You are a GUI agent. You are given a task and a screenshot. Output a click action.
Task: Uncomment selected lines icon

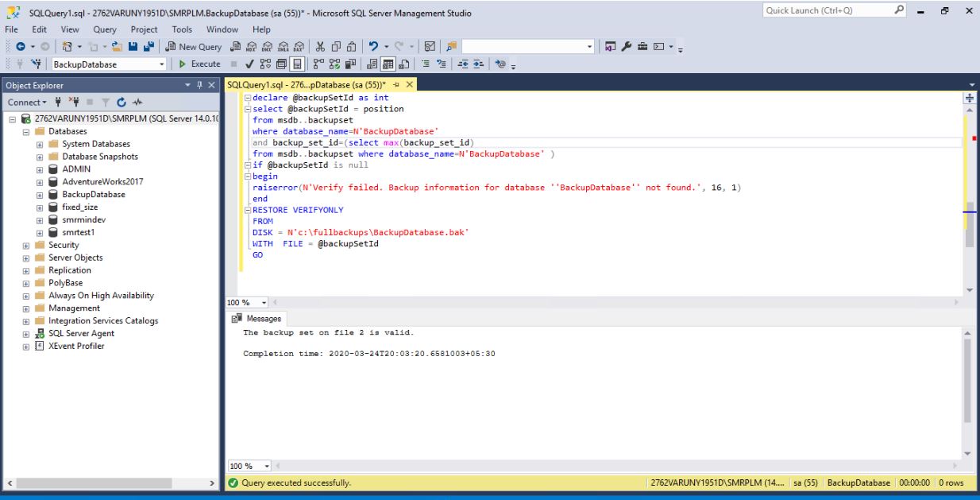point(442,64)
